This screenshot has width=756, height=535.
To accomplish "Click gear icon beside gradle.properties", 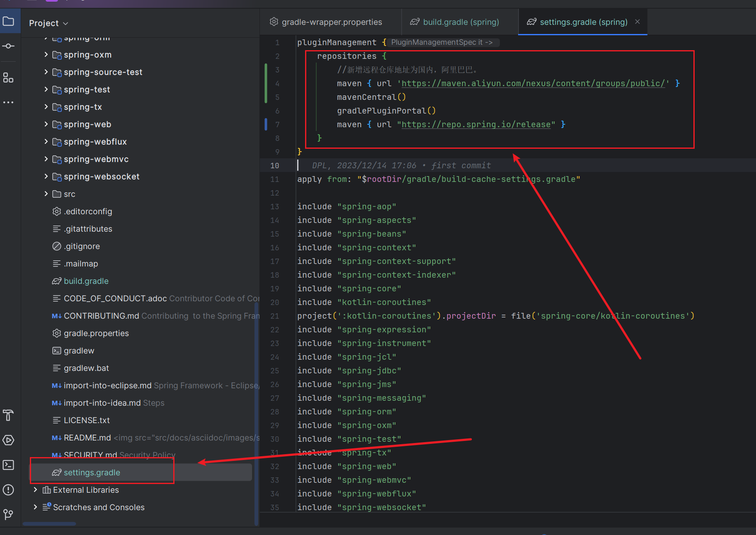I will pyautogui.click(x=57, y=333).
